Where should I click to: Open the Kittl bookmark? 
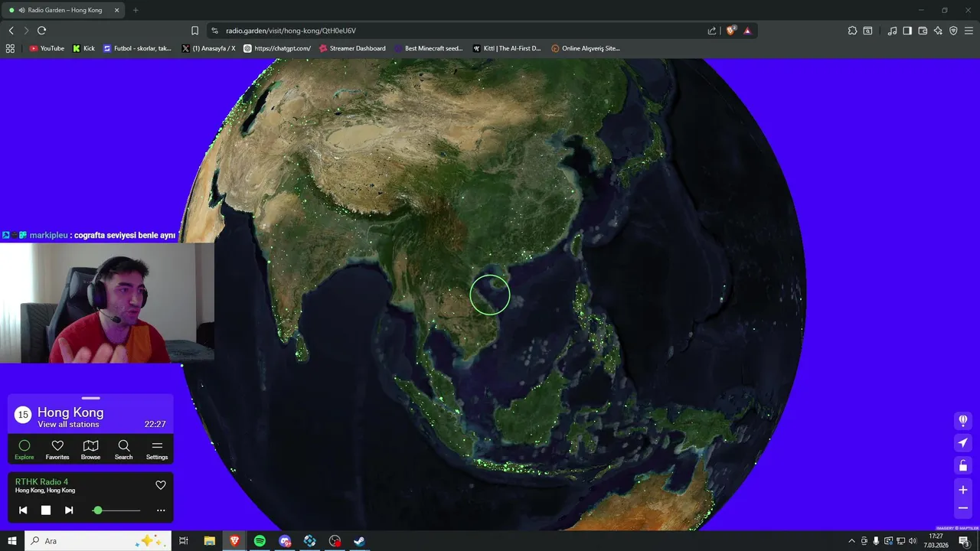pos(507,48)
